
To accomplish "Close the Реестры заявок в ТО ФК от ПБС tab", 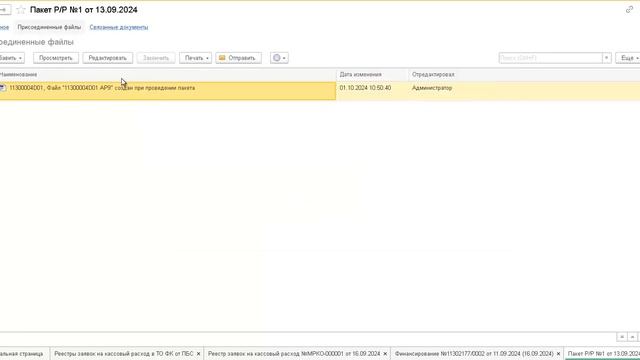I will coord(199,353).
